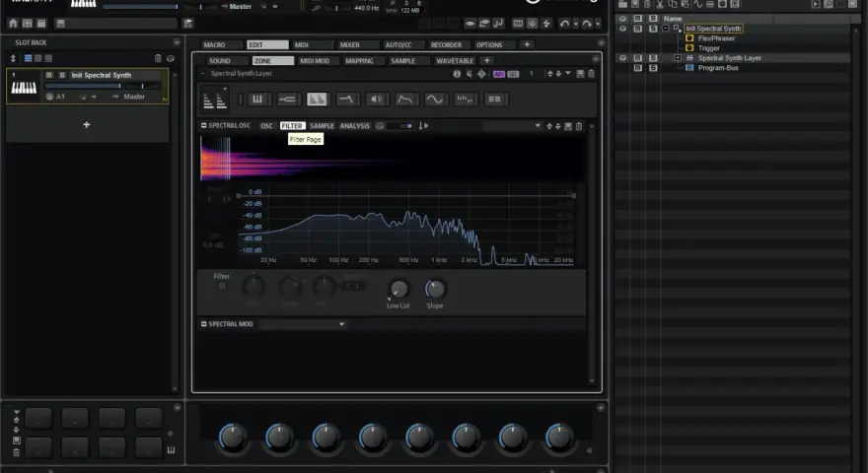This screenshot has height=473, width=868.
Task: Open the LFO sine wave section icon
Action: click(435, 99)
